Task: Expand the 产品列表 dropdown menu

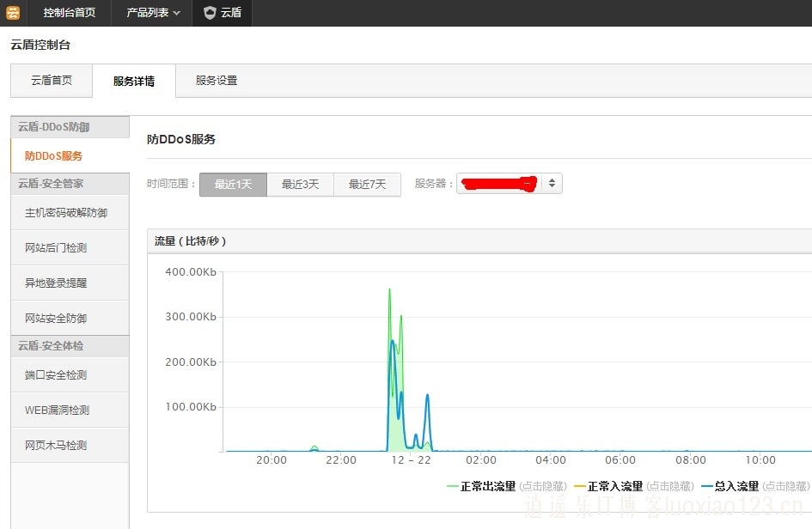Action: tap(153, 12)
